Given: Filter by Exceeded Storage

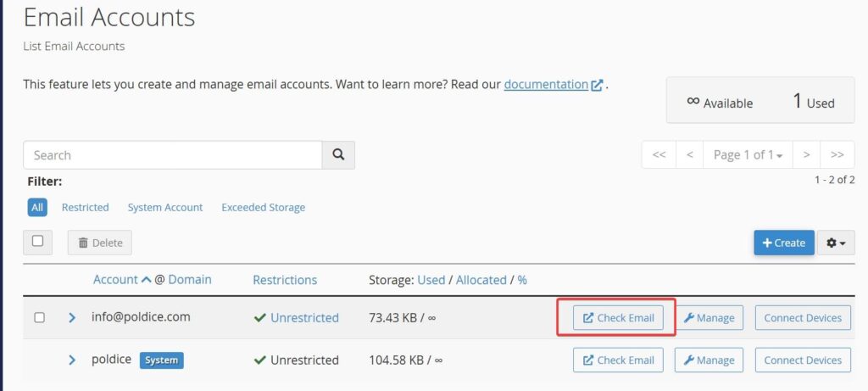Looking at the screenshot, I should (x=263, y=207).
